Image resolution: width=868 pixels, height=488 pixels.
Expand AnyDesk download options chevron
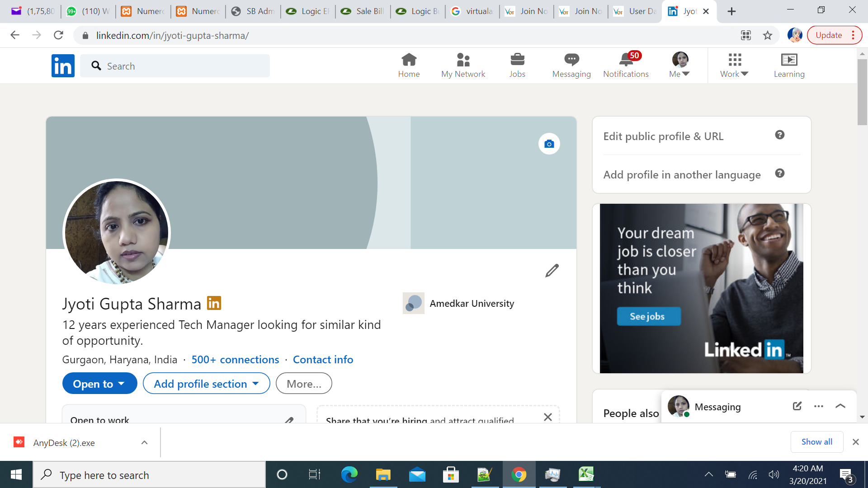[x=144, y=442]
